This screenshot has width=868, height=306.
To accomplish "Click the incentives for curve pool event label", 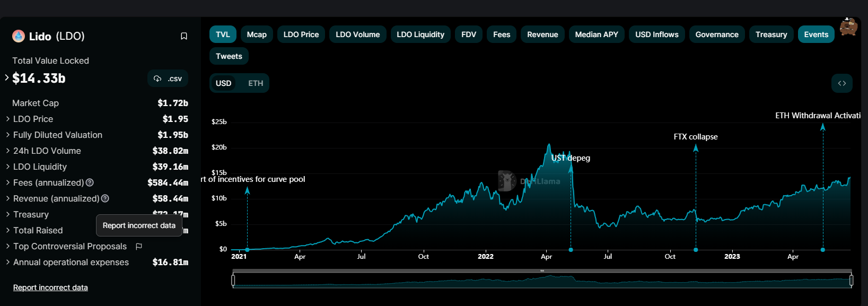I will [253, 179].
